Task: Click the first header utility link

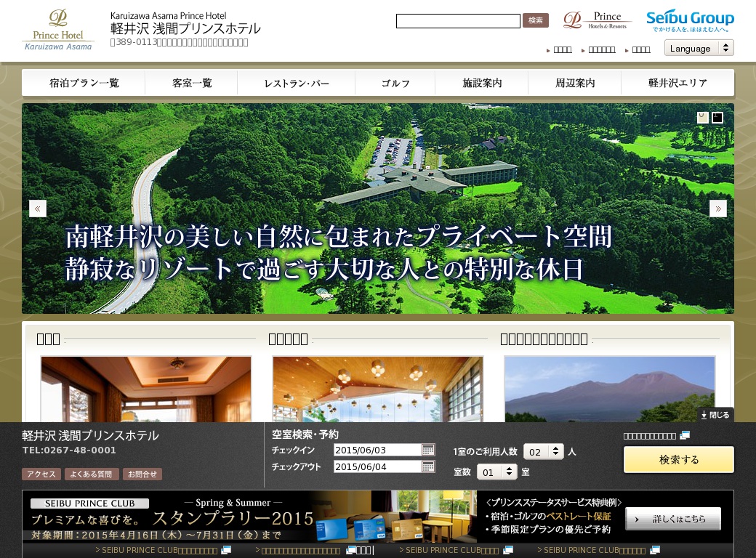Action: 562,49
